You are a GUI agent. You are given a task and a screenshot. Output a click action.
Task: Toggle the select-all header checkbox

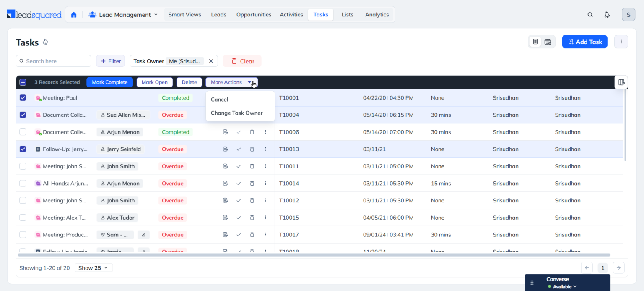tap(23, 82)
